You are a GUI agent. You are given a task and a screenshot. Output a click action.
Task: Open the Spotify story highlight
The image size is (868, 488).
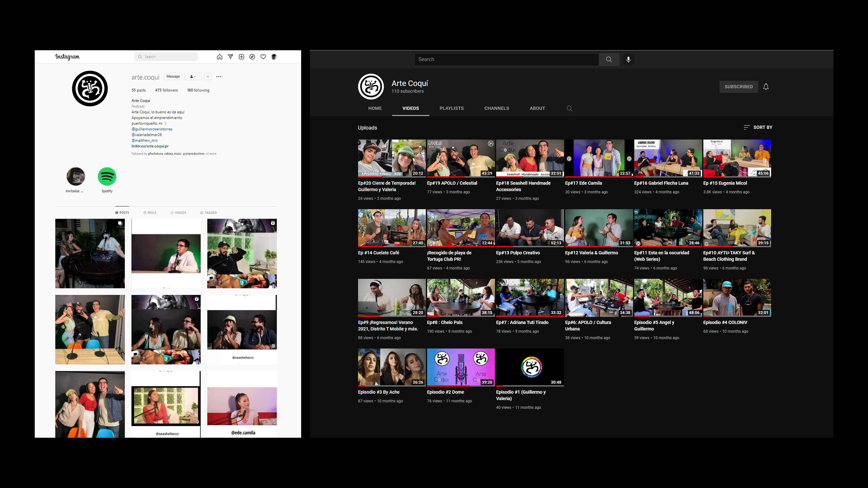(x=107, y=177)
